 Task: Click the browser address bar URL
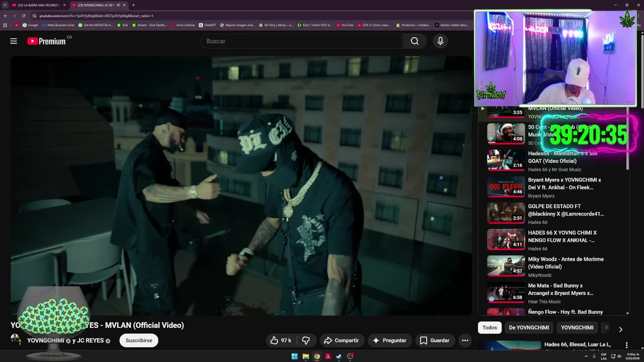click(x=97, y=16)
